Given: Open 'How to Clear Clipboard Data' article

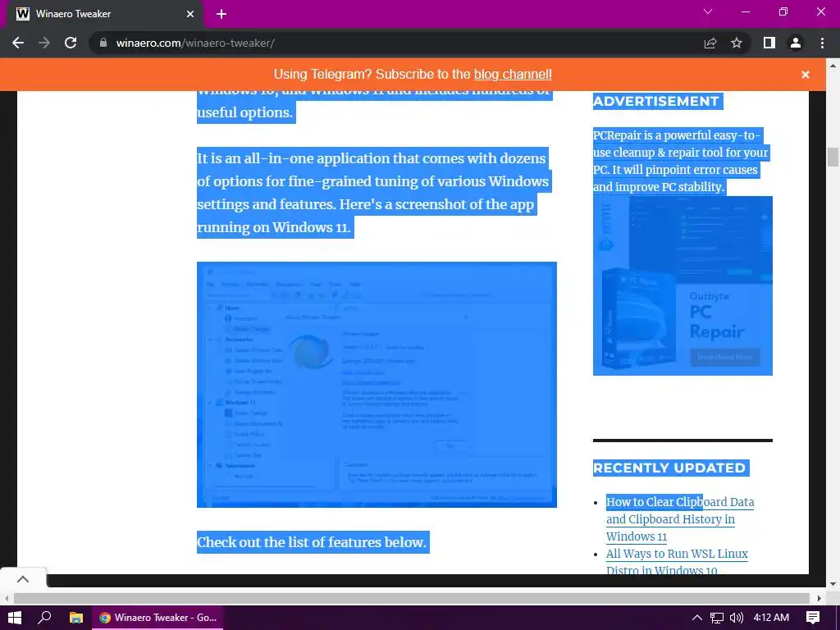Looking at the screenshot, I should [680, 519].
